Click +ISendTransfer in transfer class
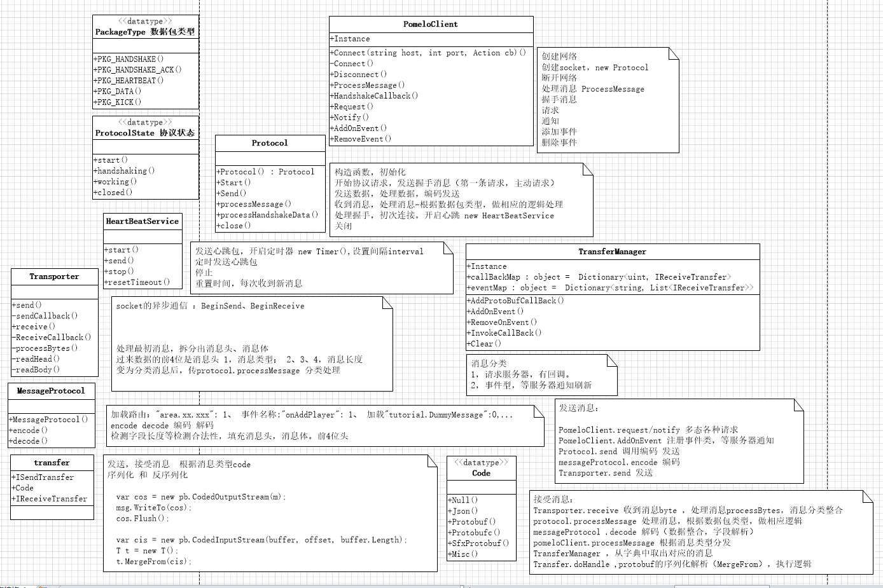The image size is (883, 588). pos(43,477)
